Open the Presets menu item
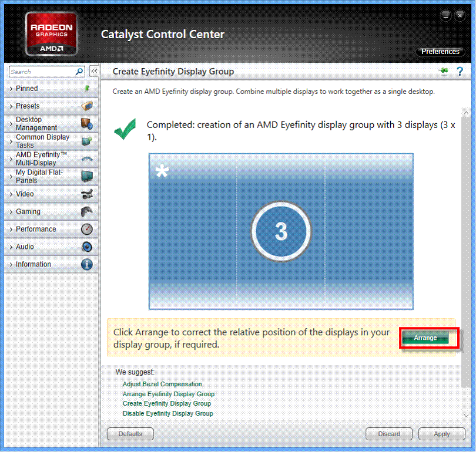 [x=51, y=106]
